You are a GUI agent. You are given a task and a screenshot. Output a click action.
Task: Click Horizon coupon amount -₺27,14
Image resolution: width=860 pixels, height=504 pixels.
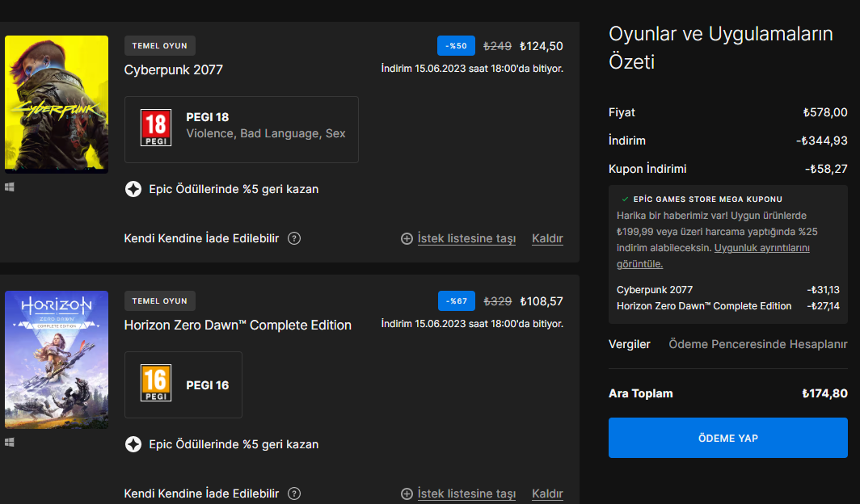click(x=823, y=306)
